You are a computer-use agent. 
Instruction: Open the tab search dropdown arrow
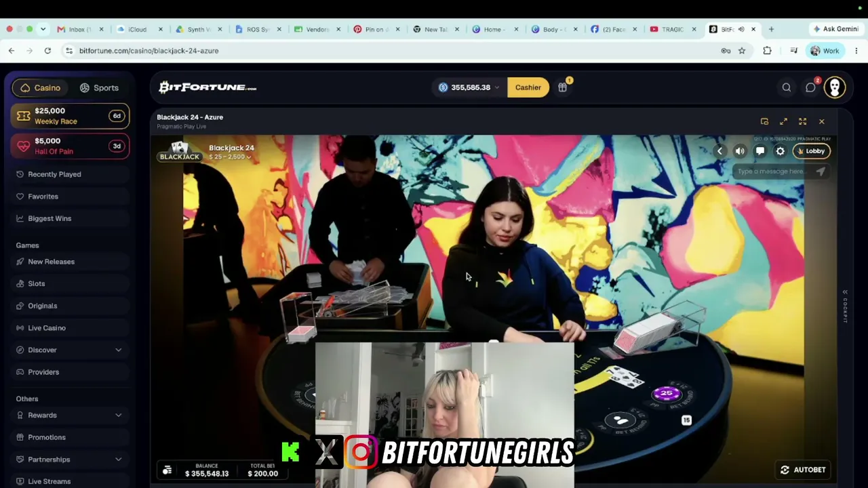click(x=43, y=29)
